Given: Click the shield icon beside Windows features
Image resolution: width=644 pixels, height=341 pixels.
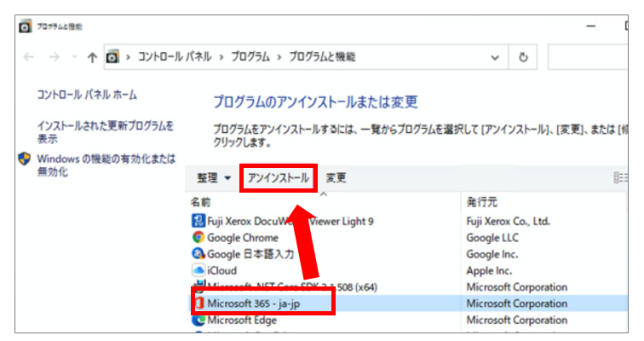Looking at the screenshot, I should pos(25,159).
